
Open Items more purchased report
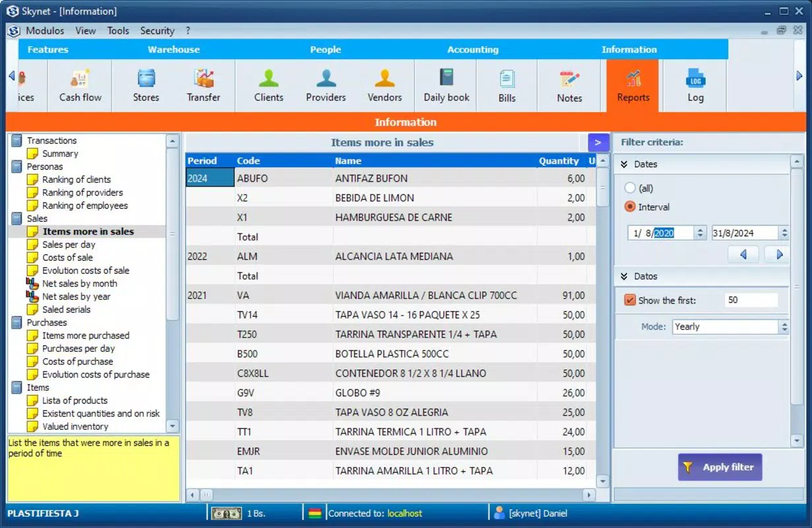[x=86, y=335]
